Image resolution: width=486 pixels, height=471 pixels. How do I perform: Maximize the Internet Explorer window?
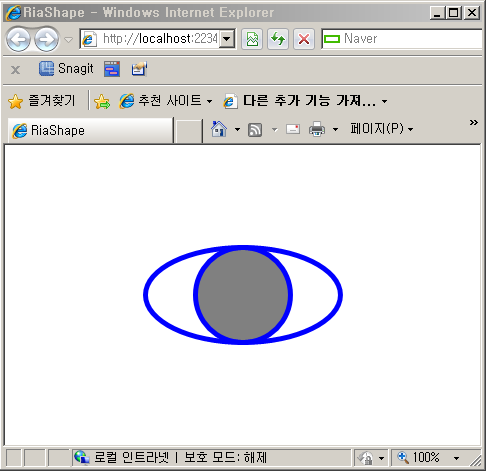(454, 13)
